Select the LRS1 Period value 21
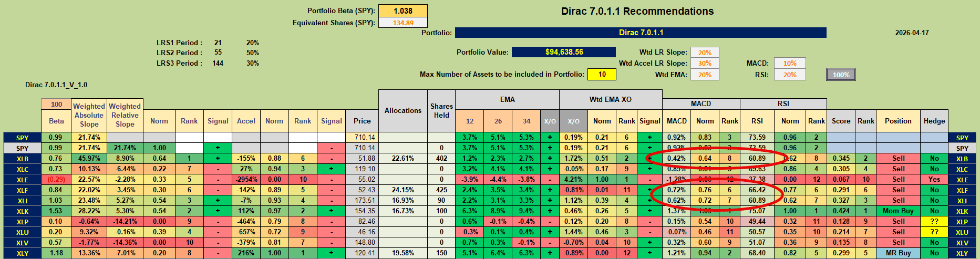The image size is (980, 259). (x=218, y=43)
